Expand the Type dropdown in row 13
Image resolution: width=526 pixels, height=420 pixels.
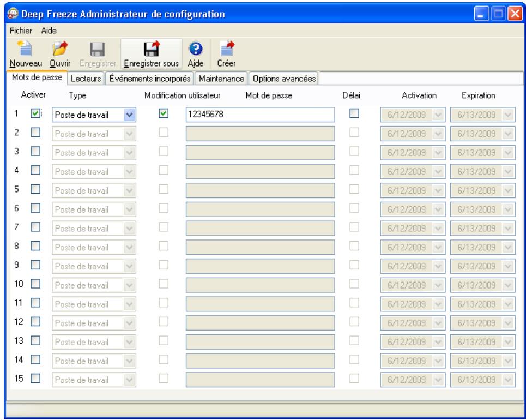tap(129, 342)
